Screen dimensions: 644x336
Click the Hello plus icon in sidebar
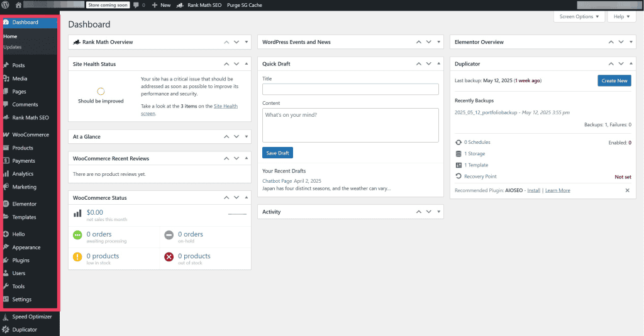point(6,234)
